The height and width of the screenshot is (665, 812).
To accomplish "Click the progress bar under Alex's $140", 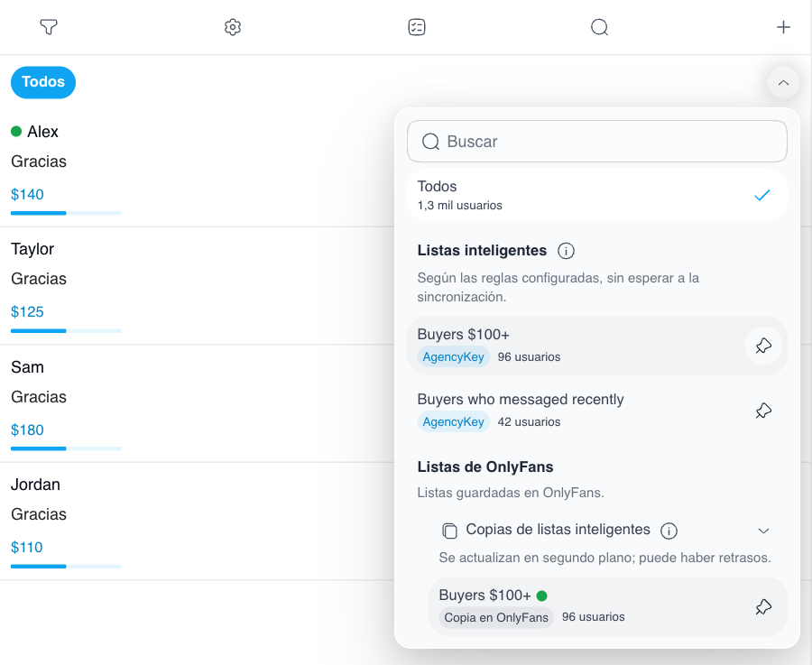I will pyautogui.click(x=66, y=213).
